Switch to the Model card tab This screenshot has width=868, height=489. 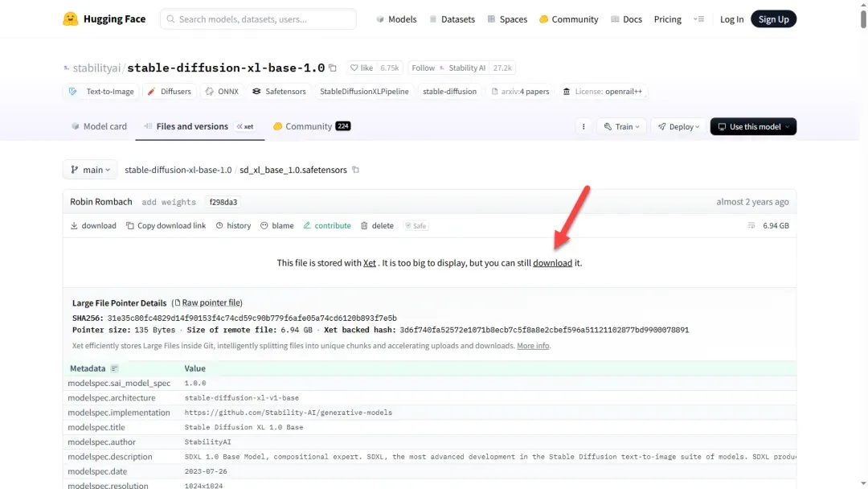click(99, 126)
